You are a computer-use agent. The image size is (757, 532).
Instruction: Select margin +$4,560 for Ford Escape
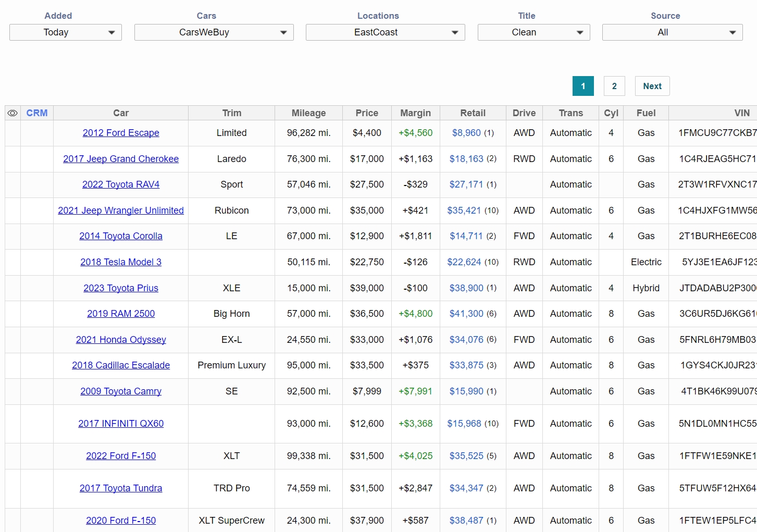(x=416, y=133)
